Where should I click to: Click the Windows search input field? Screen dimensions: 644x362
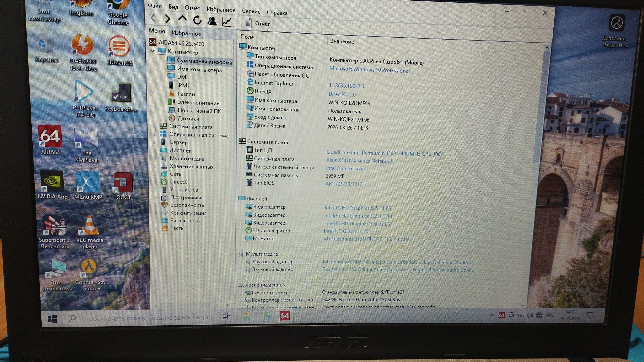tap(147, 317)
